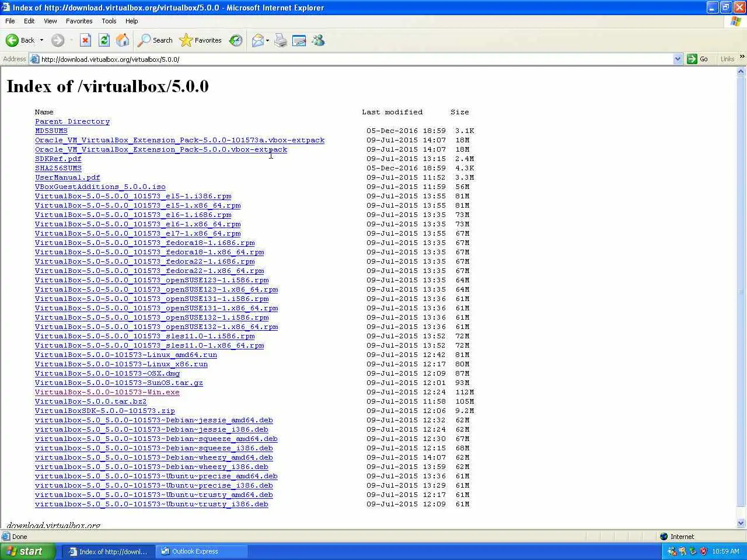Click the 112M size value
The width and height of the screenshot is (747, 560).
[465, 392]
